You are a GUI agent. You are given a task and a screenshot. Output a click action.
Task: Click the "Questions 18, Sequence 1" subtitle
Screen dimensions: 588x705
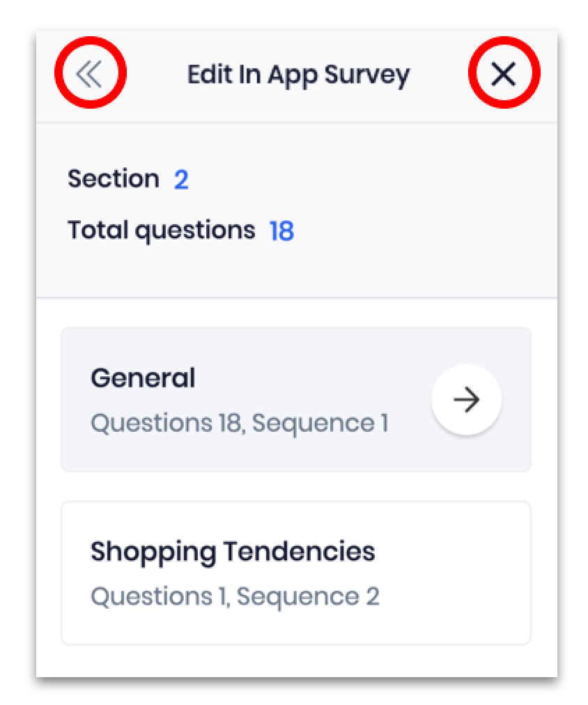pyautogui.click(x=239, y=423)
